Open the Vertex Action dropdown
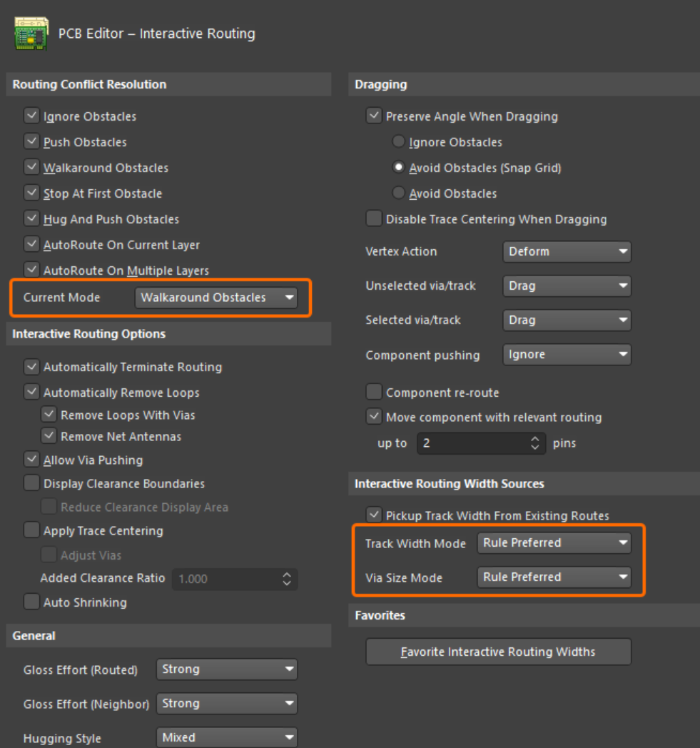Image resolution: width=700 pixels, height=748 pixels. click(x=567, y=251)
